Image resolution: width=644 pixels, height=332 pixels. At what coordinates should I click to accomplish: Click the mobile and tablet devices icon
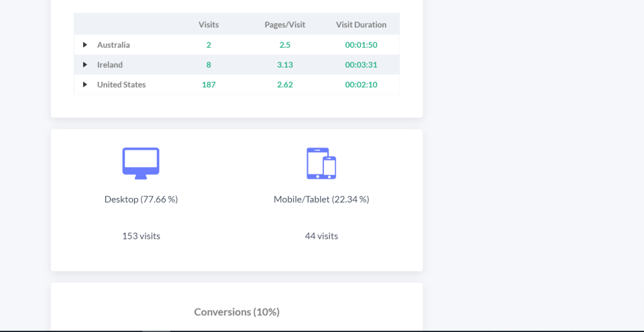[x=321, y=164]
